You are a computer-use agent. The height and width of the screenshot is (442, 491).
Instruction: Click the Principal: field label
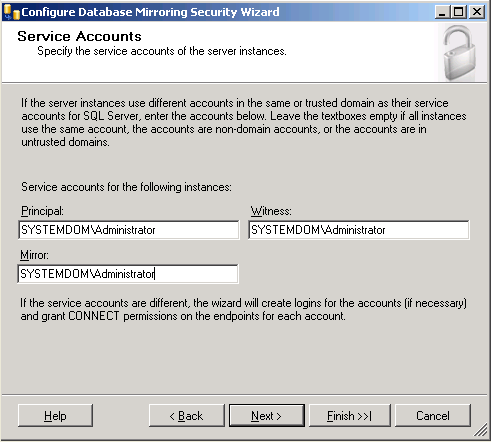(42, 211)
